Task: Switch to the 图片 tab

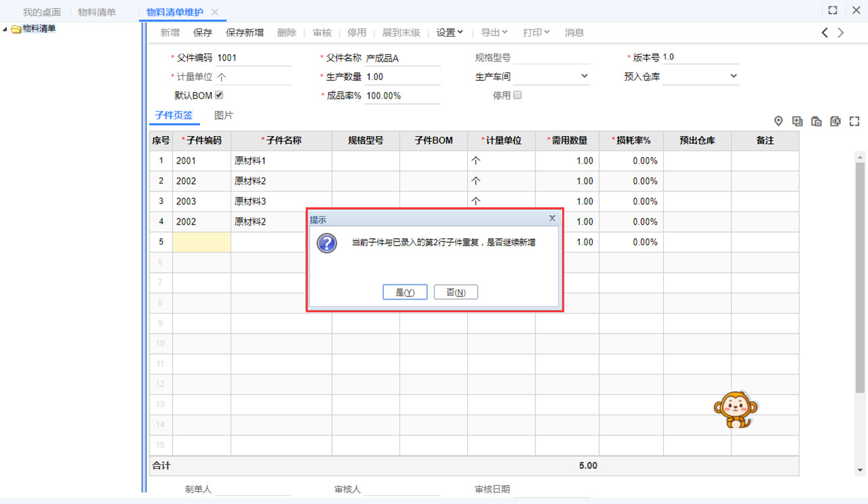Action: [x=223, y=116]
